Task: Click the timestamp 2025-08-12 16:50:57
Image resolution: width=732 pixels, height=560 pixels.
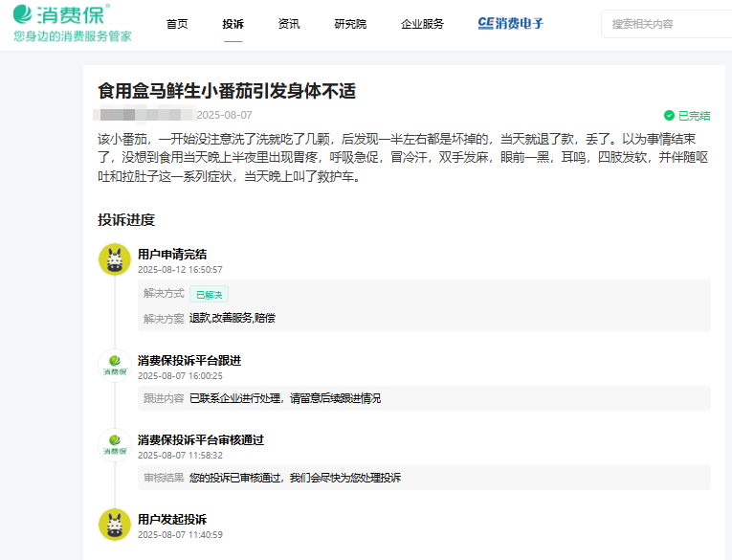Action: pos(180,270)
